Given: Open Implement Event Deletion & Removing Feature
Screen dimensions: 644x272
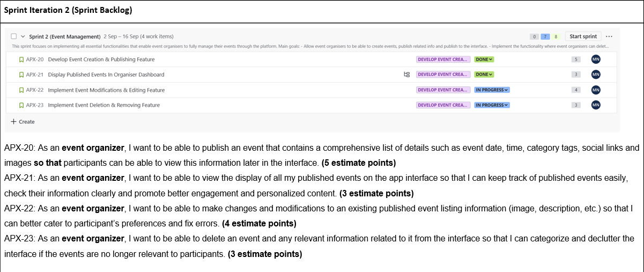Looking at the screenshot, I should click(104, 105).
